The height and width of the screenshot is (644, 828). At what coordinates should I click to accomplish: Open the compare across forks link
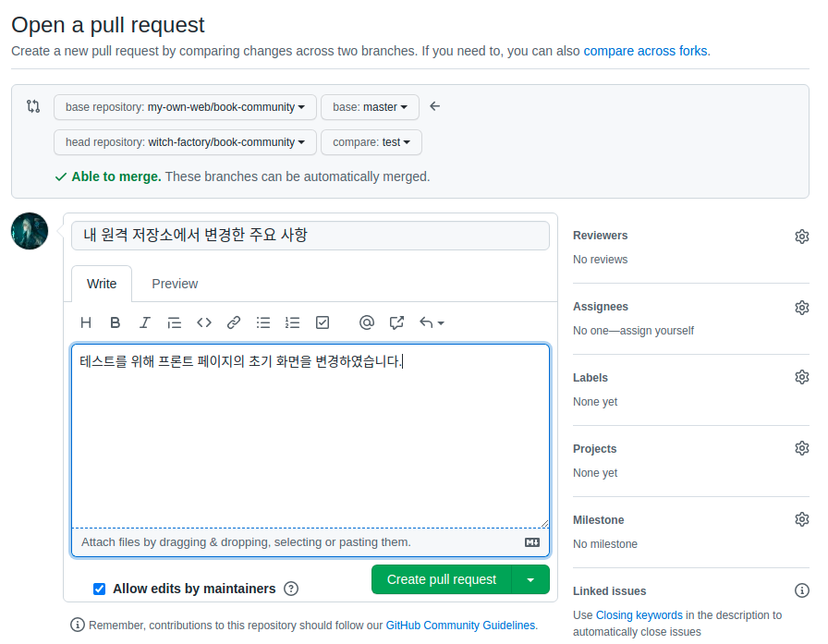[645, 51]
